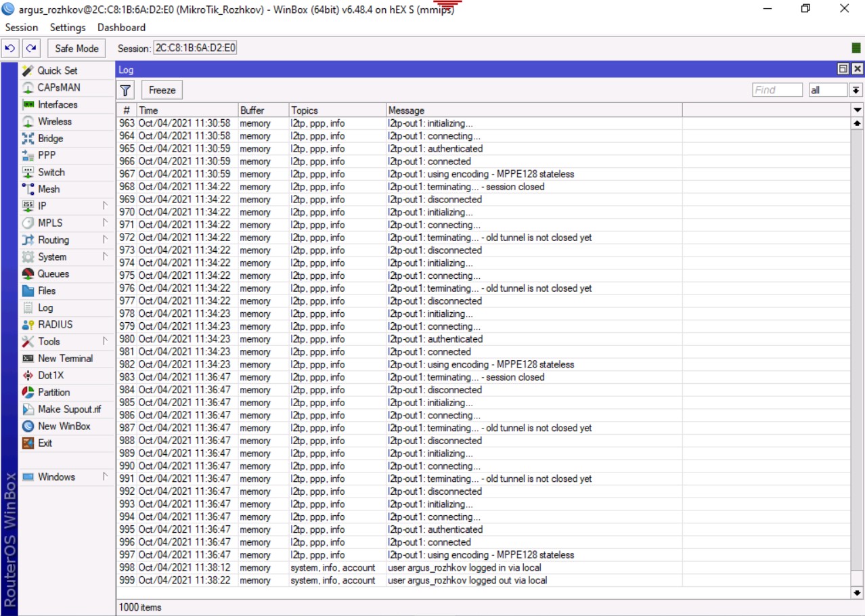The height and width of the screenshot is (616, 865).
Task: Click the IP menu icon
Action: pos(28,206)
